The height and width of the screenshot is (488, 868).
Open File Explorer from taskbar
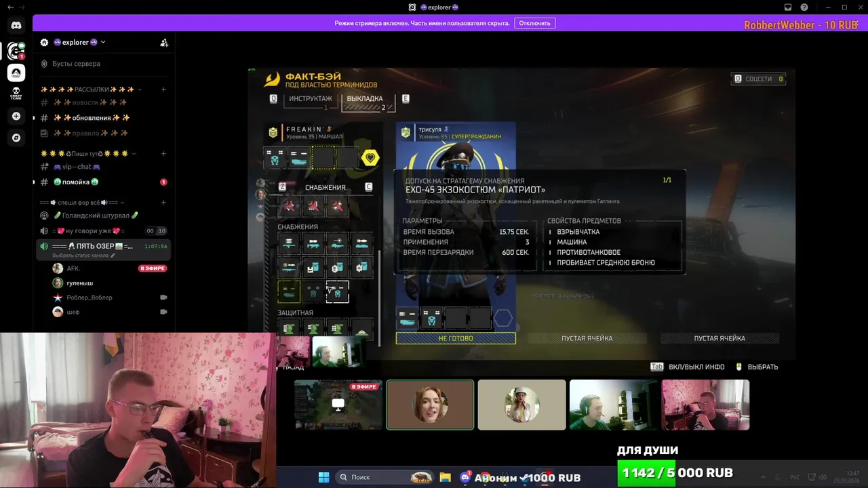pyautogui.click(x=445, y=477)
